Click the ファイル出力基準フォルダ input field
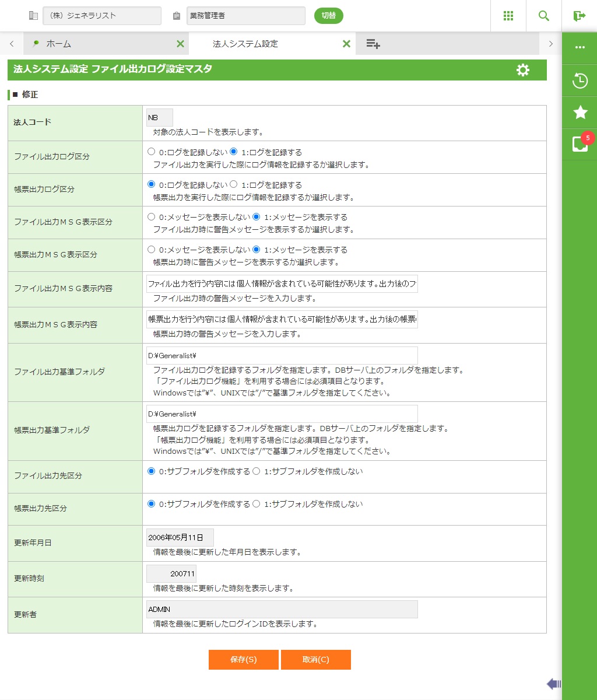The image size is (597, 700). [282, 355]
